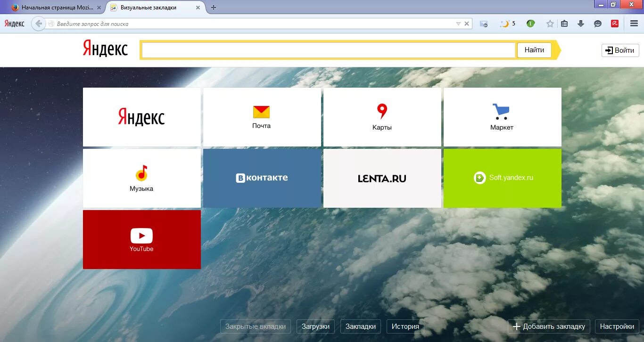Open the Закладки button in the bottom bar

pos(361,326)
